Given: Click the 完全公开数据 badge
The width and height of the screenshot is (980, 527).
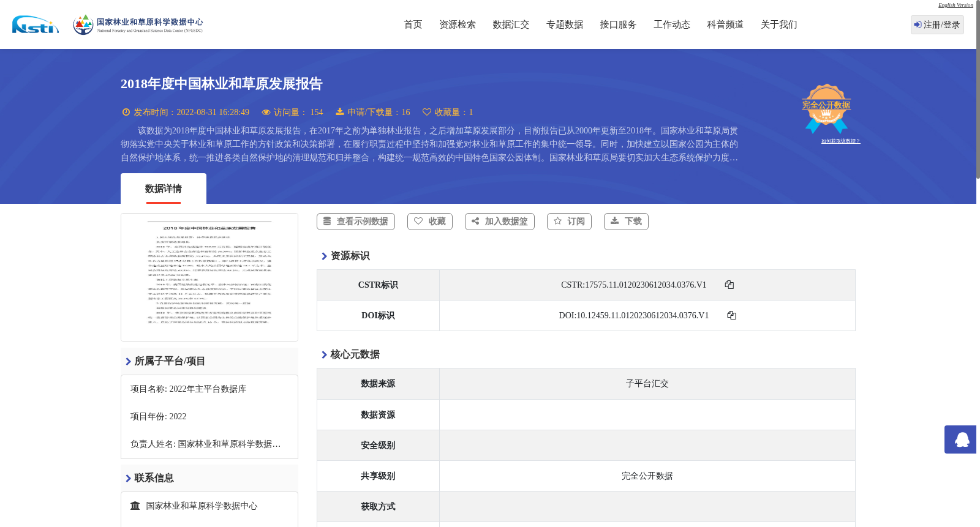Looking at the screenshot, I should click(826, 108).
